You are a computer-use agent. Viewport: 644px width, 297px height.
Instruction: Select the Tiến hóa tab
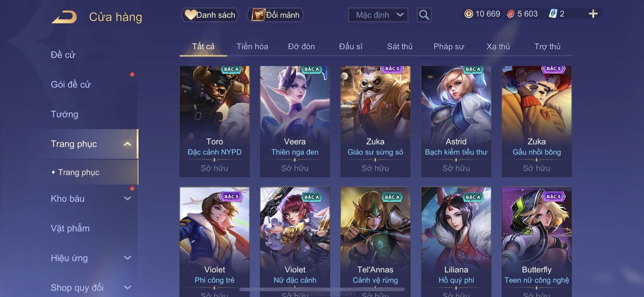[x=252, y=46]
